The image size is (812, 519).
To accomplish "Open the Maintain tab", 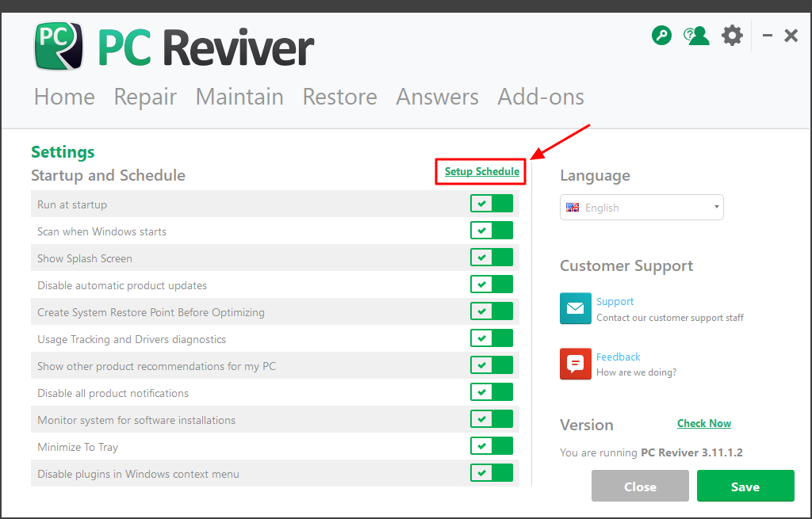I will [239, 97].
